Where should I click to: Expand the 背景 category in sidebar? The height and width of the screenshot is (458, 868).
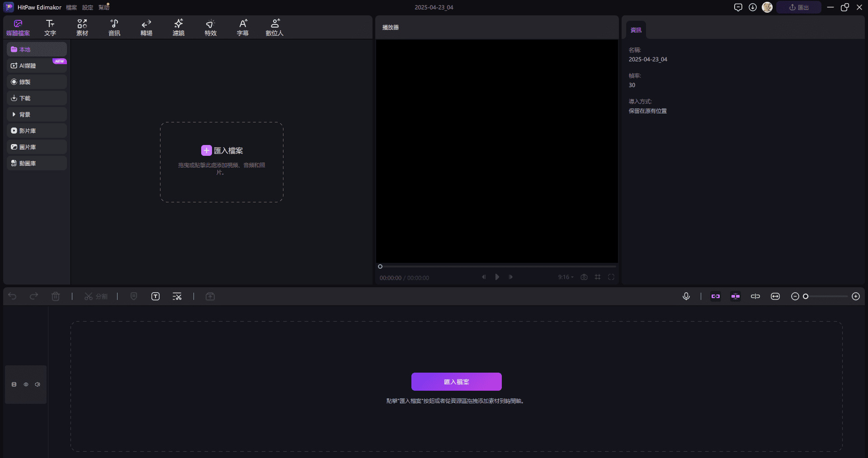pyautogui.click(x=14, y=115)
